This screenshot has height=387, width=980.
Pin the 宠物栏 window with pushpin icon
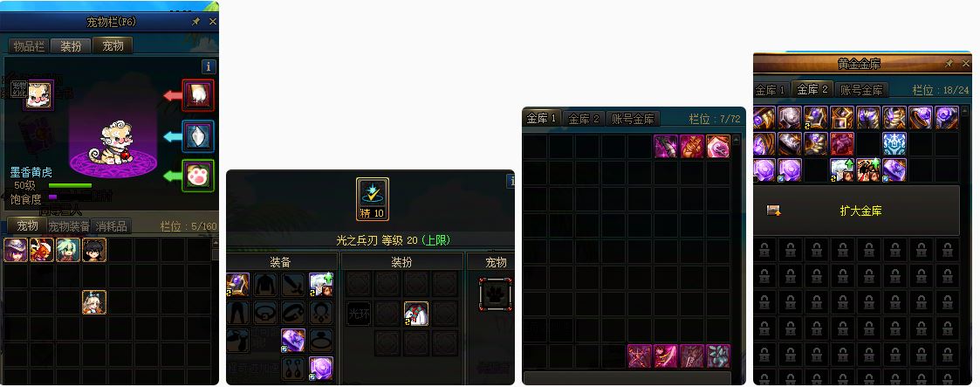[195, 22]
